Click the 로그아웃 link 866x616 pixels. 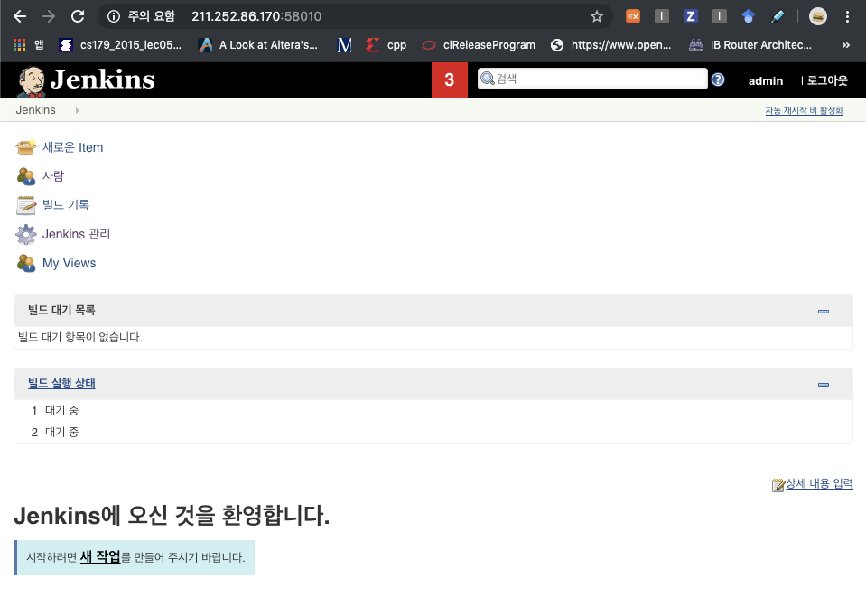tap(827, 80)
